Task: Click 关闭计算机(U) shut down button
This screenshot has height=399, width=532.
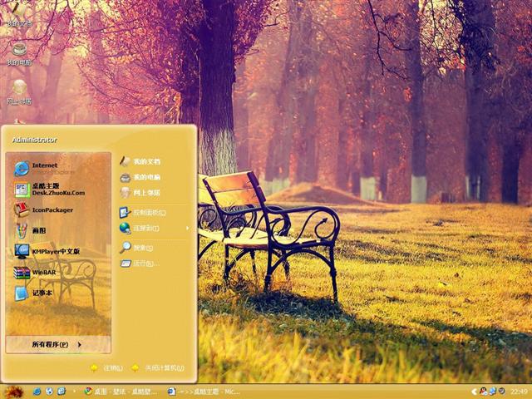Action: pyautogui.click(x=158, y=367)
